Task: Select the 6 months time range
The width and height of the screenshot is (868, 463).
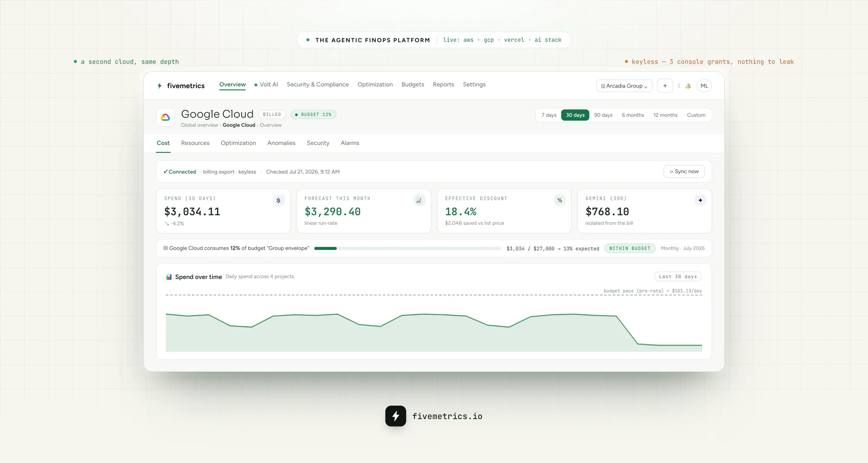Action: pos(633,115)
